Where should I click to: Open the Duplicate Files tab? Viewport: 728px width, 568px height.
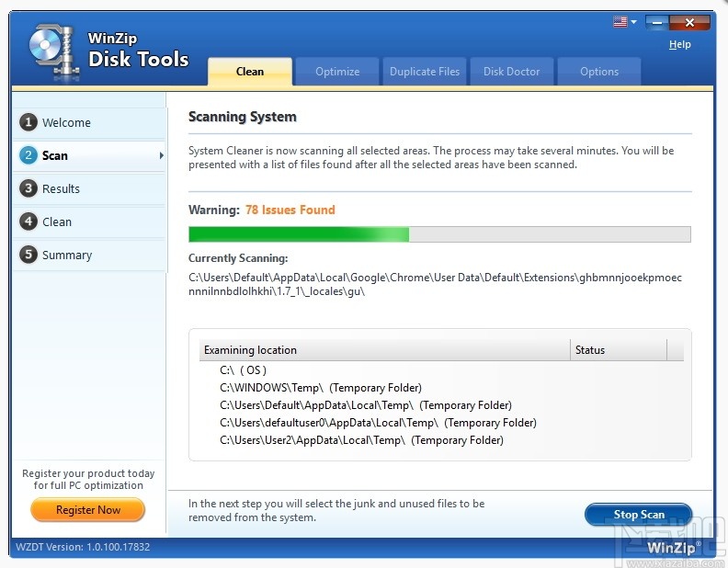(x=425, y=72)
